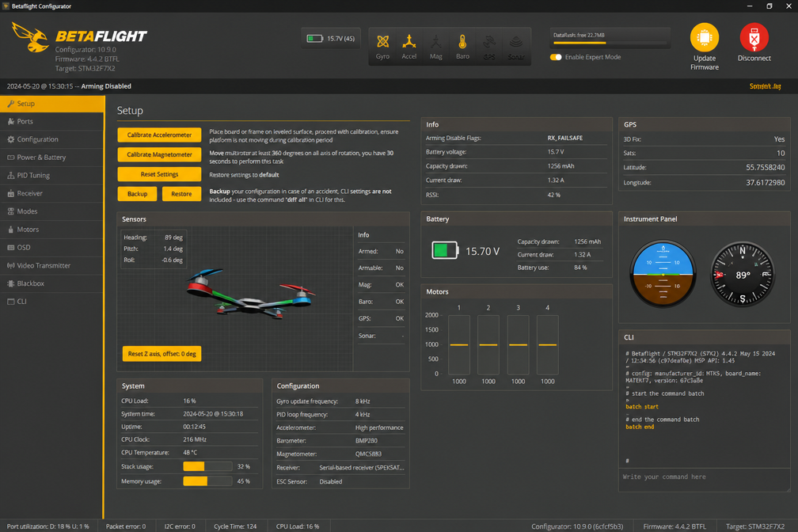Toggle Enable Expert Mode switch
Screen dimensions: 798x532
(x=556, y=57)
